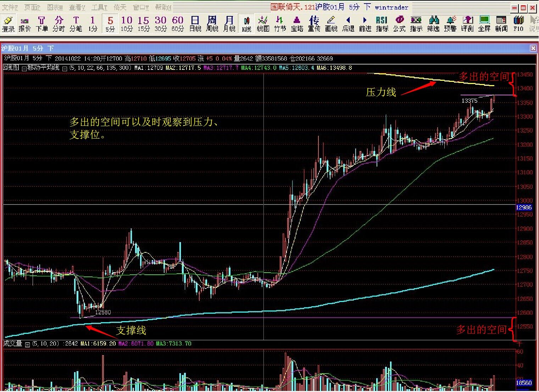Click the volume MA1:6159.20 value
The height and width of the screenshot is (392, 539).
point(98,343)
